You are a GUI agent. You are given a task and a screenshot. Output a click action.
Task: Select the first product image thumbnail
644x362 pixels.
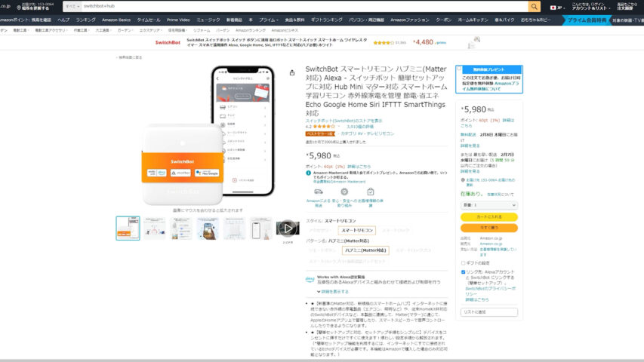point(128,228)
